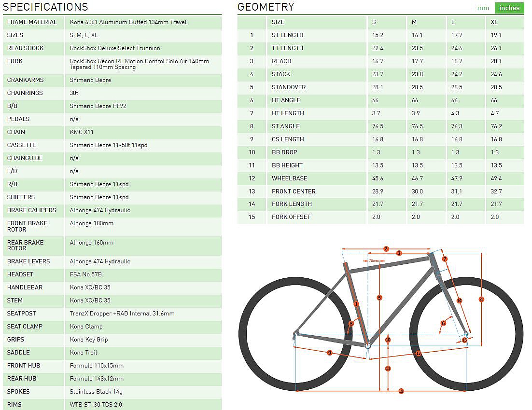Select the inches unit button

tap(509, 8)
